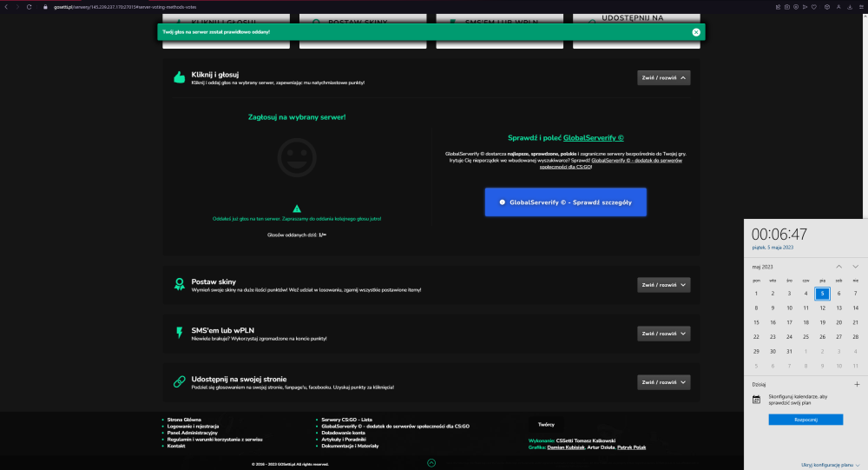Viewport: 868px width, 470px height.
Task: Click the padlock icon in address bar
Action: point(45,7)
